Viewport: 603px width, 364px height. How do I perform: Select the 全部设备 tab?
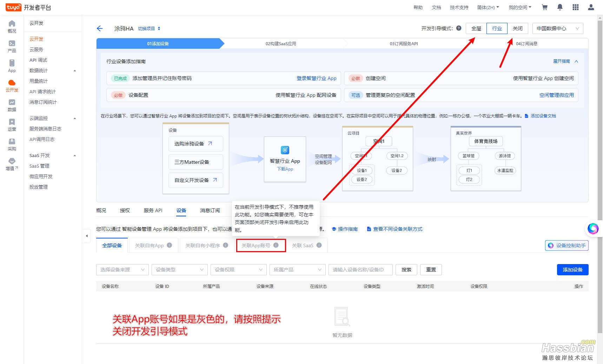112,245
